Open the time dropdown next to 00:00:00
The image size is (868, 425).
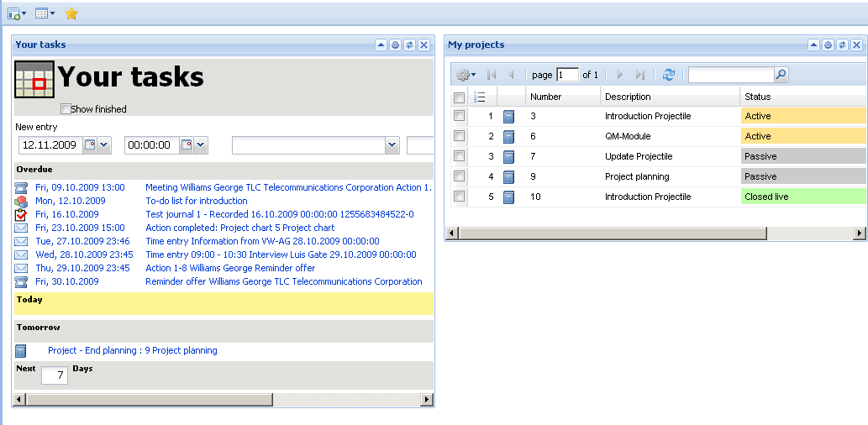click(201, 145)
